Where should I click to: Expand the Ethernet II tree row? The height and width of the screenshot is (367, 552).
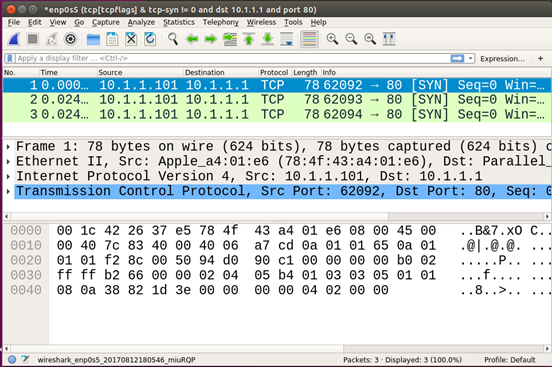coord(8,161)
